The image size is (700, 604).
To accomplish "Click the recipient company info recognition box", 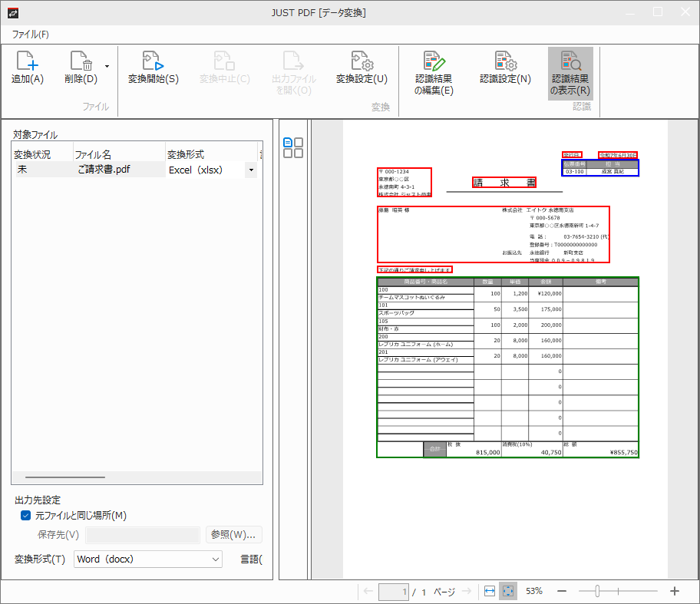I will [494, 234].
